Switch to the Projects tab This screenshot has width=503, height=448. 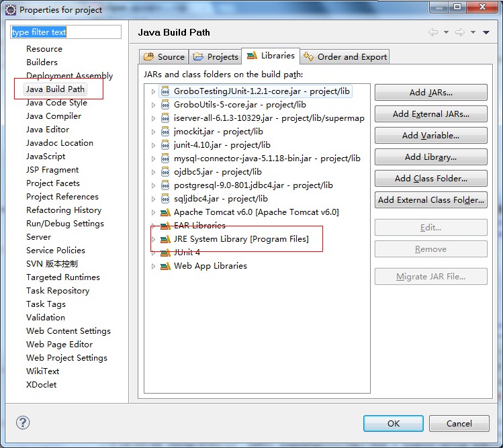[216, 57]
